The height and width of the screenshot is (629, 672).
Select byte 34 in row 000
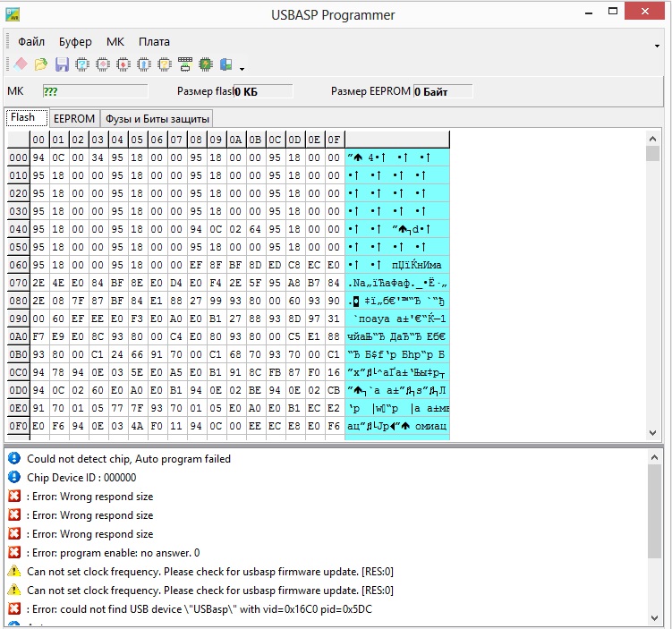click(x=98, y=157)
